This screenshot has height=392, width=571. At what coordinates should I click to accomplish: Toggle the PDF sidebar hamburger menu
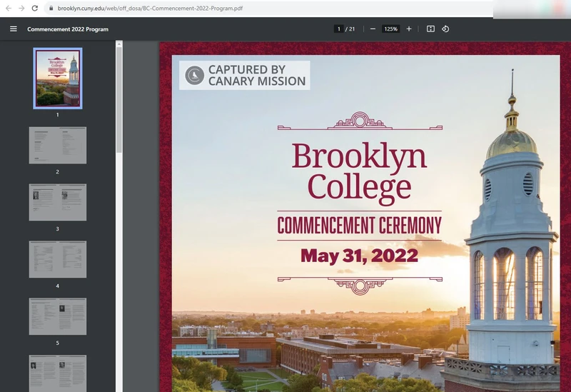14,29
